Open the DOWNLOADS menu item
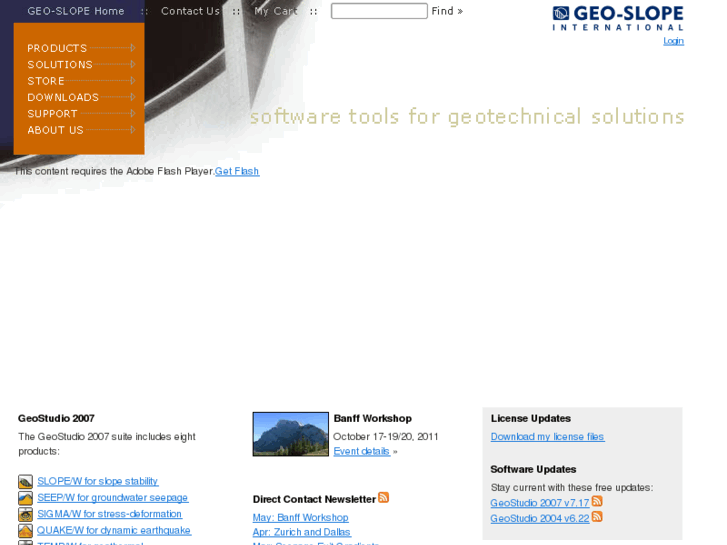The height and width of the screenshot is (545, 727). click(63, 97)
